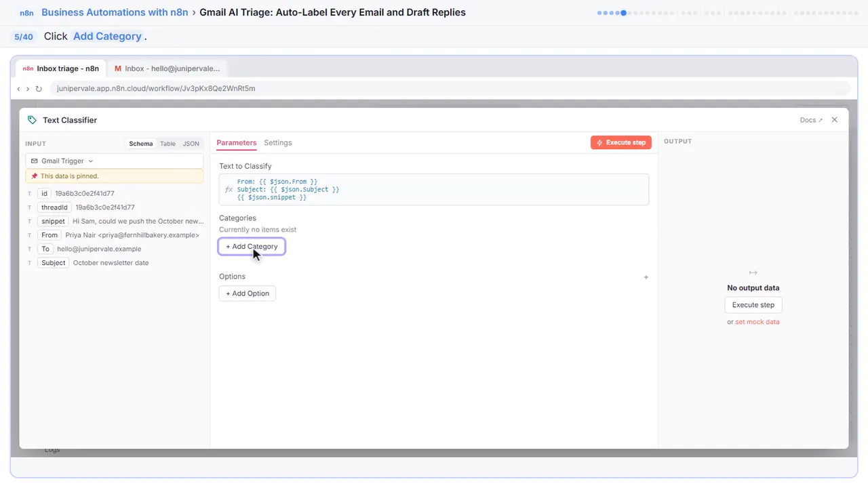The height and width of the screenshot is (488, 868).
Task: Click the 'This data is pinned.' notice
Action: pos(115,176)
